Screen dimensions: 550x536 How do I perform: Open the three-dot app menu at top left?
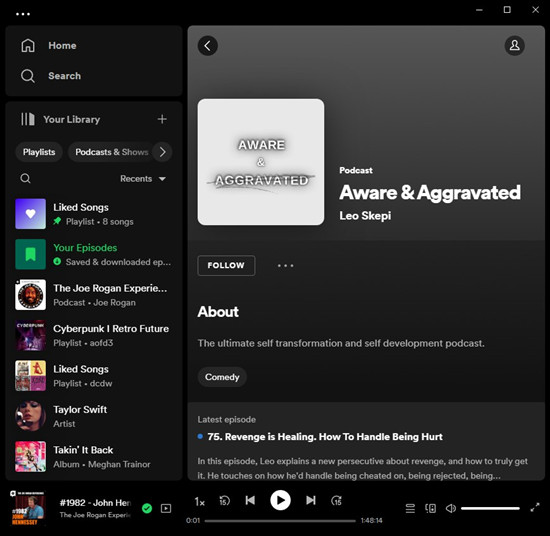click(x=23, y=14)
